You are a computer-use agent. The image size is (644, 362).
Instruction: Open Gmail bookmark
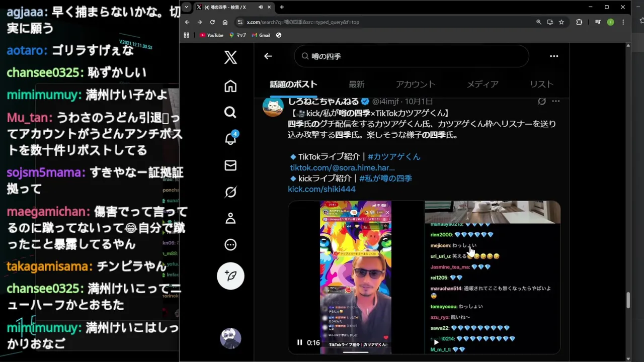coord(261,35)
